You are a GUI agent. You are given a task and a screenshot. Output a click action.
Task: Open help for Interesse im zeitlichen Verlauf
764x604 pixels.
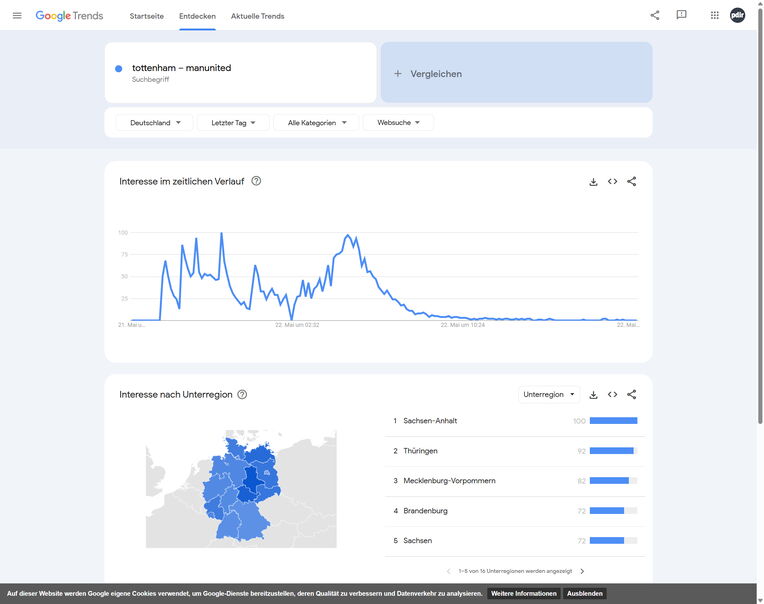click(x=256, y=181)
